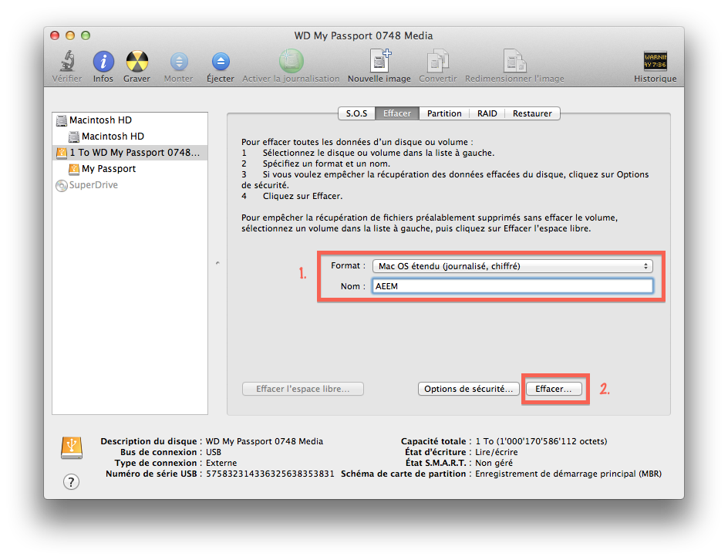728x560 pixels.
Task: Click into the Nom text field
Action: tap(511, 286)
